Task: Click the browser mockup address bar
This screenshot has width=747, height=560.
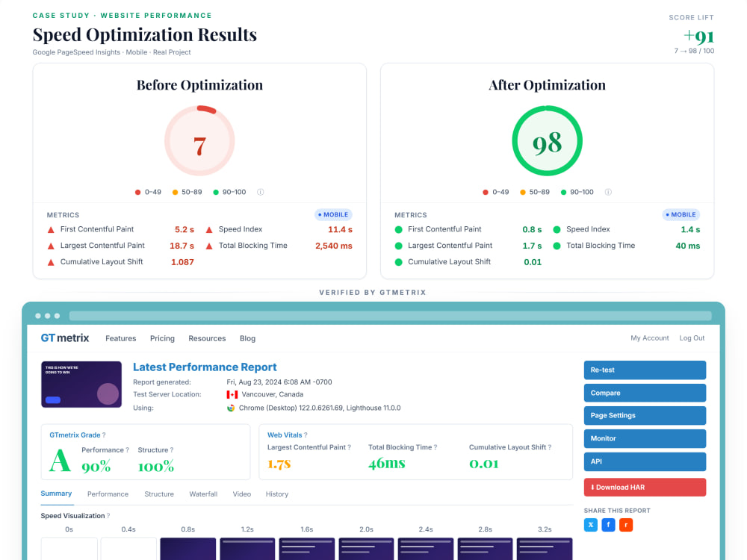Action: tap(390, 316)
